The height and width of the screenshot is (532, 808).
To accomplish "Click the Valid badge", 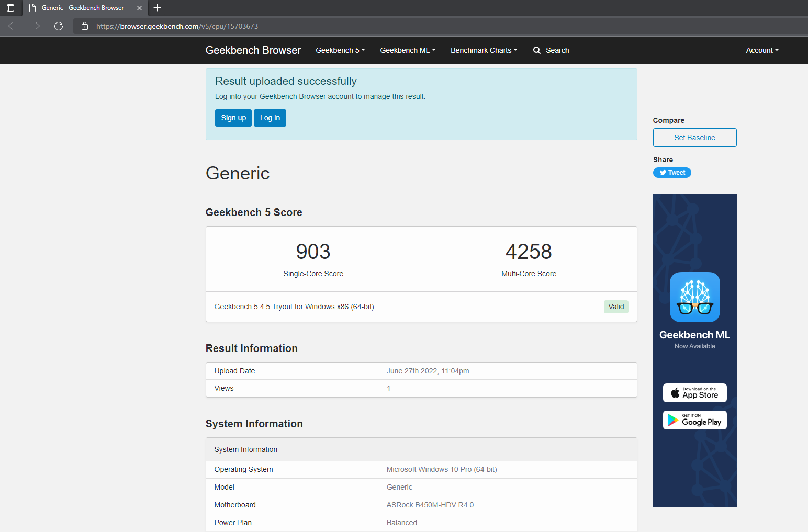I will click(616, 307).
